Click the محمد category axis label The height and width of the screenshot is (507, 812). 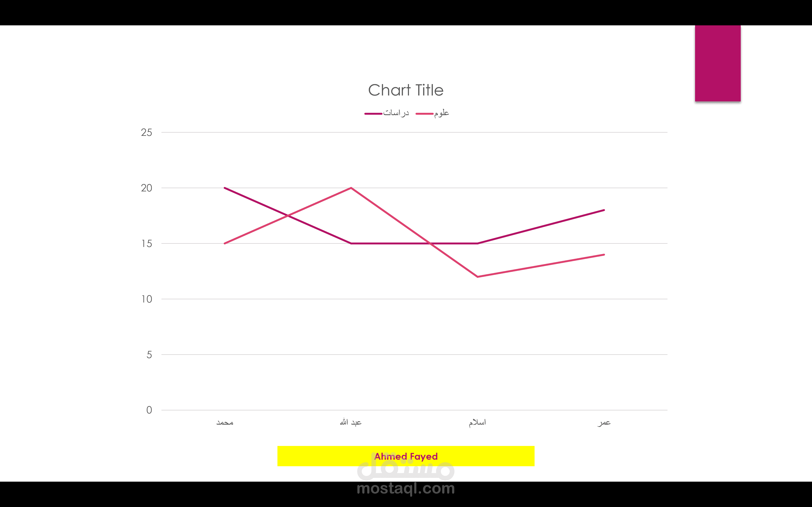(225, 422)
